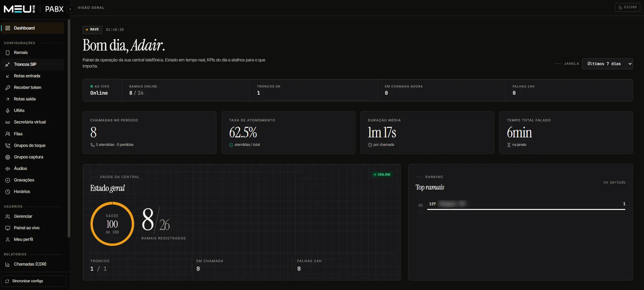644x290 pixels.
Task: Click the Filas people icon
Action: (x=8, y=134)
